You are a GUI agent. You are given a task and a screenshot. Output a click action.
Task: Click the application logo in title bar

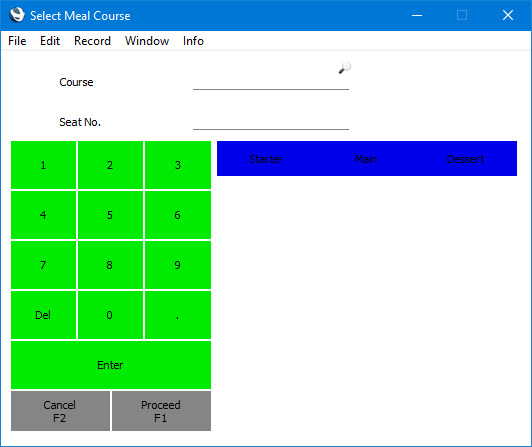[x=17, y=15]
